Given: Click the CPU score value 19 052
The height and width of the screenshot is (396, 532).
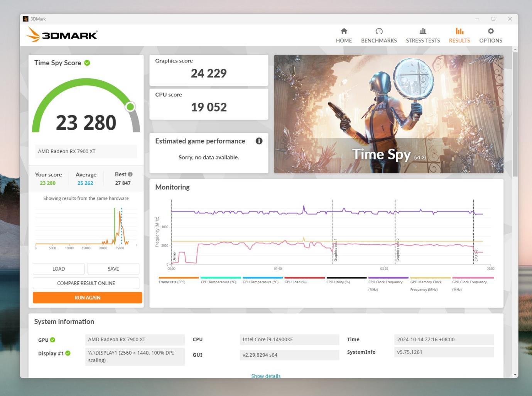Looking at the screenshot, I should pos(209,107).
